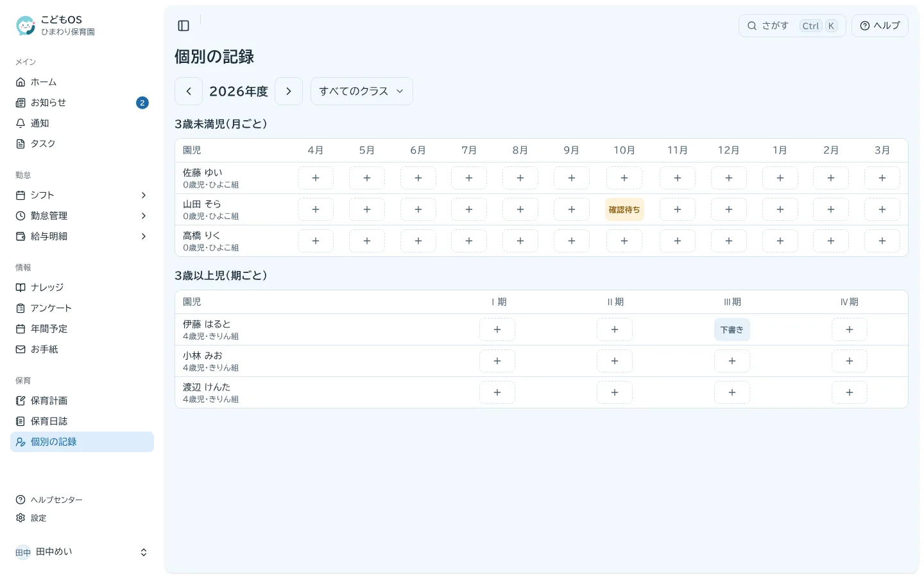
Task: Open 保育計画 in the sidebar
Action: tap(82, 401)
